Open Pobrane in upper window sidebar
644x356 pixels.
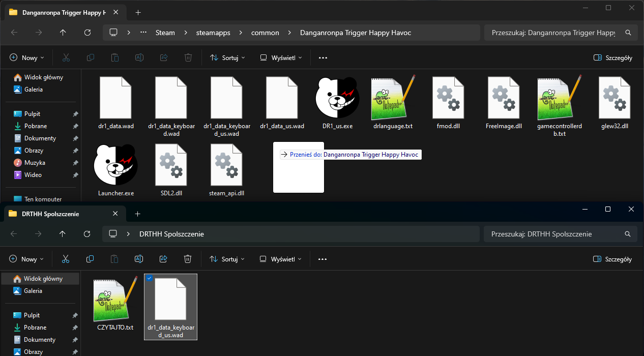pos(36,126)
